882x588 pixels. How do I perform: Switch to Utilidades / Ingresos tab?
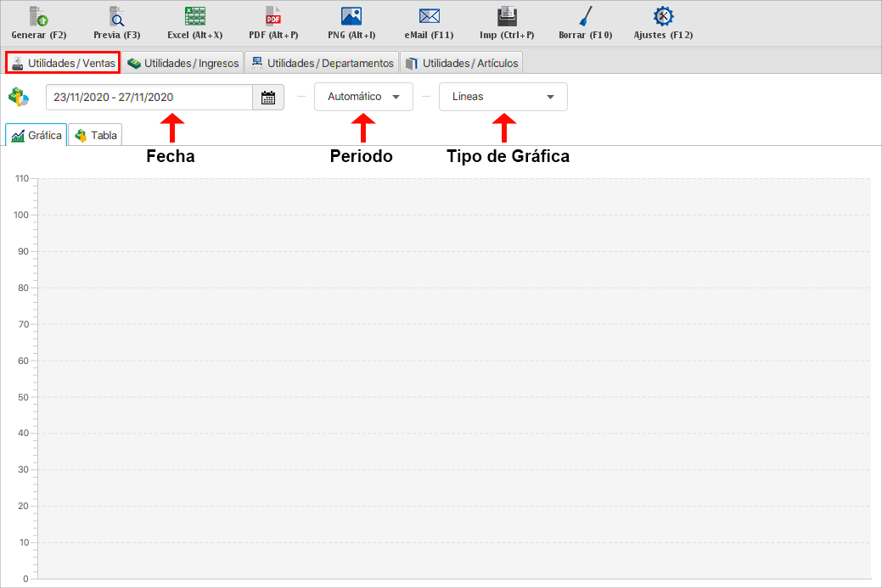point(183,63)
